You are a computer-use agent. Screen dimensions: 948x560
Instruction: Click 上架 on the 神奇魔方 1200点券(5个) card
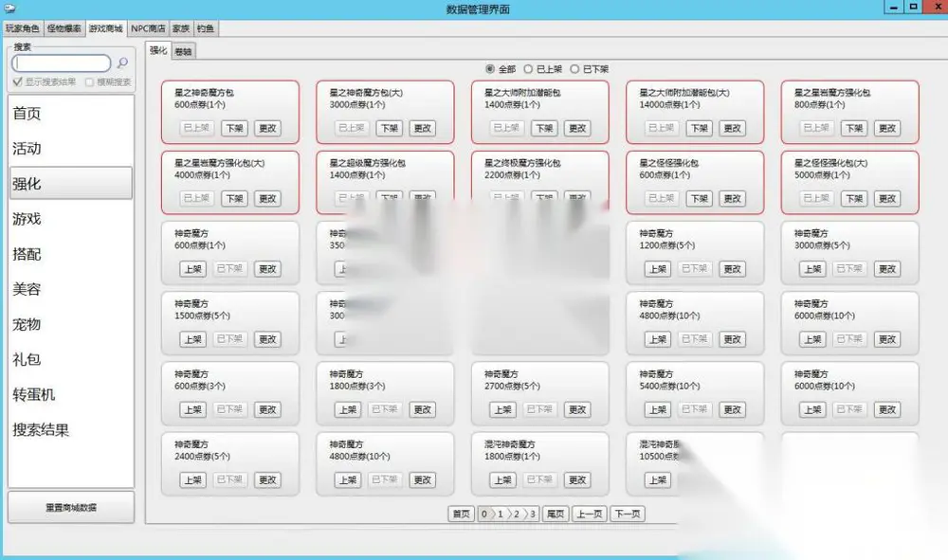(x=657, y=269)
